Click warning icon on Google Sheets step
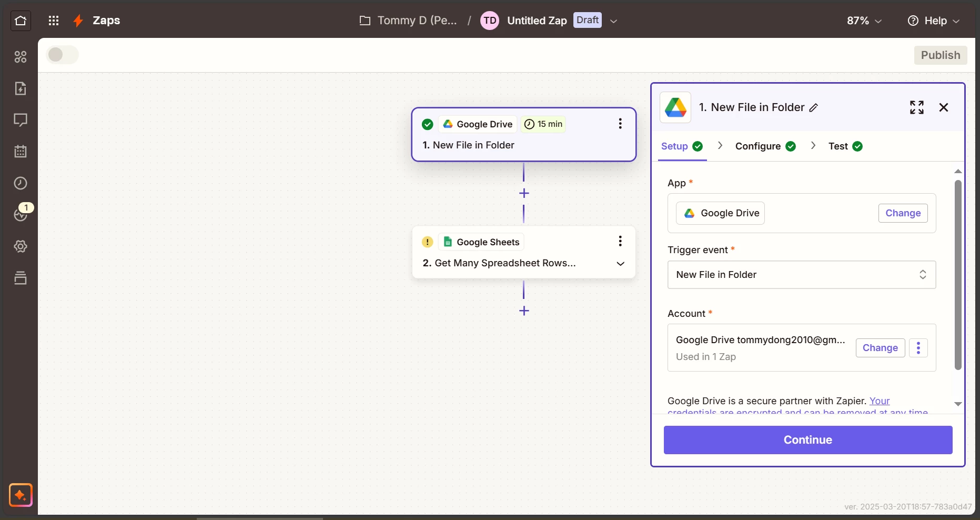 [428, 242]
